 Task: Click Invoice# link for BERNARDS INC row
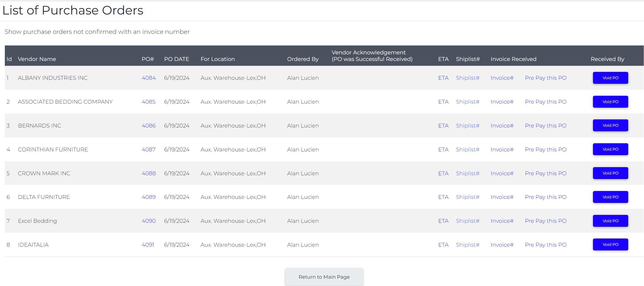pyautogui.click(x=502, y=126)
